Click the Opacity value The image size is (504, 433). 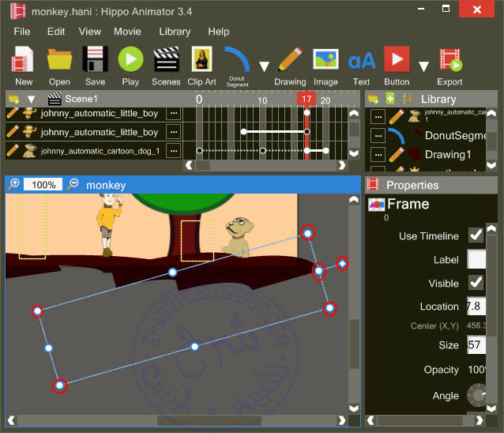coord(476,370)
